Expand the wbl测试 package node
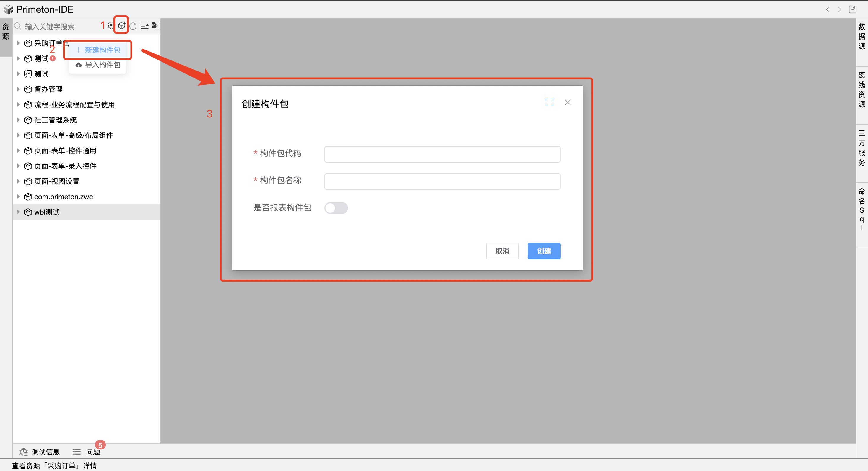The image size is (868, 471). click(19, 212)
